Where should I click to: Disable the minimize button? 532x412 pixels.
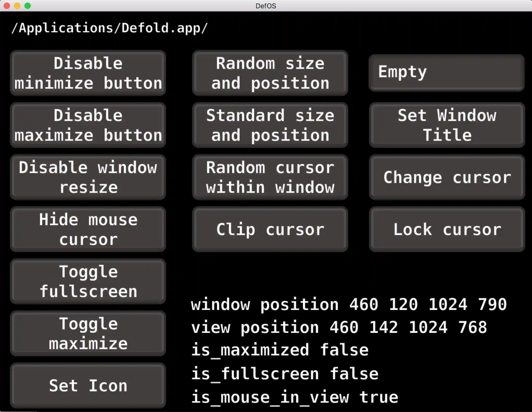88,73
